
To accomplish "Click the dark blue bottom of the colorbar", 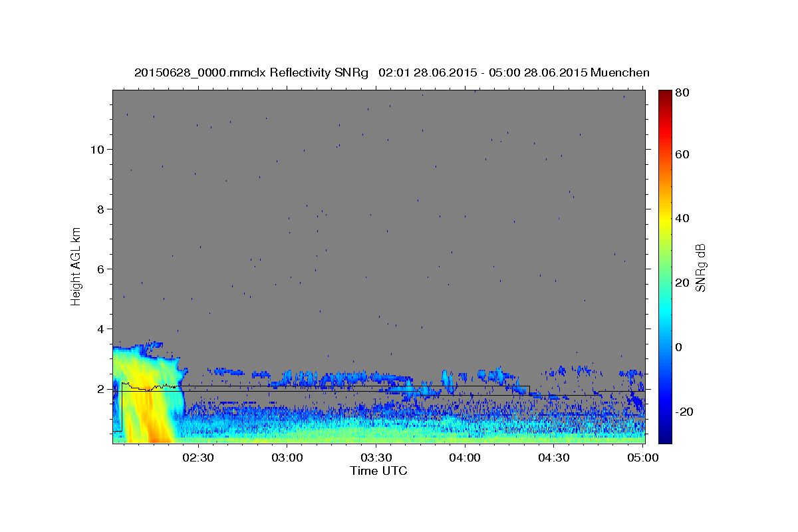I will pos(665,438).
